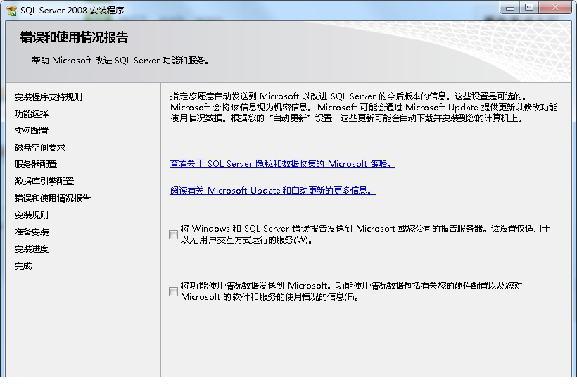Image resolution: width=577 pixels, height=392 pixels.
Task: Minimize the SQL Server 2008 setup window
Action: [509, 8]
